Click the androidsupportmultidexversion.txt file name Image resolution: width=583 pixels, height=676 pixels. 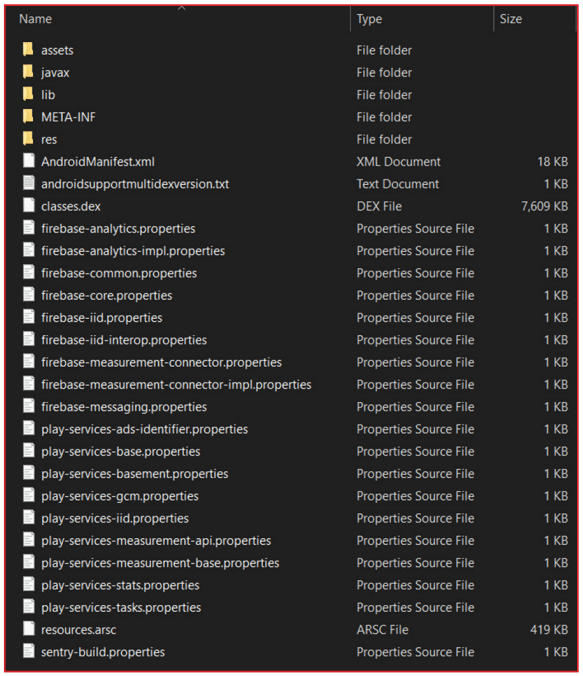pos(135,184)
